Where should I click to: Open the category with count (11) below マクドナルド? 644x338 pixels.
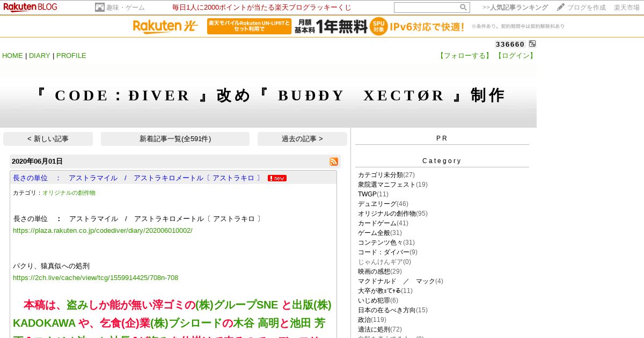379,291
